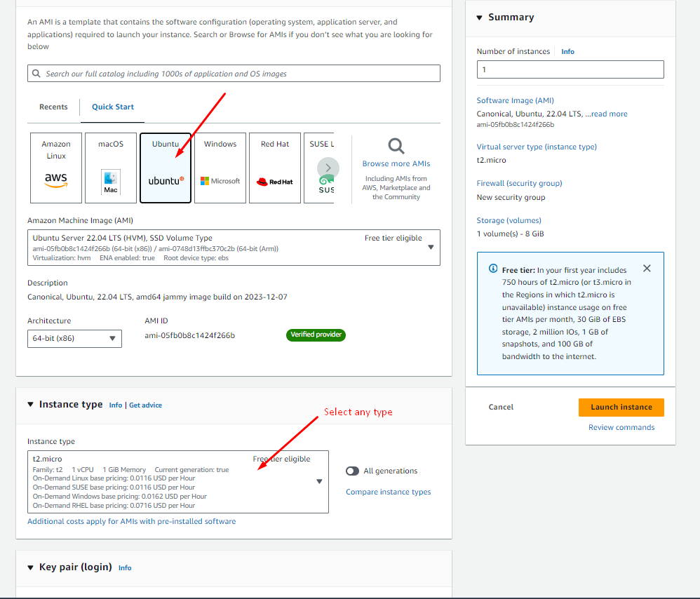Open the Compare instance types link
This screenshot has height=599, width=700.
(x=389, y=492)
